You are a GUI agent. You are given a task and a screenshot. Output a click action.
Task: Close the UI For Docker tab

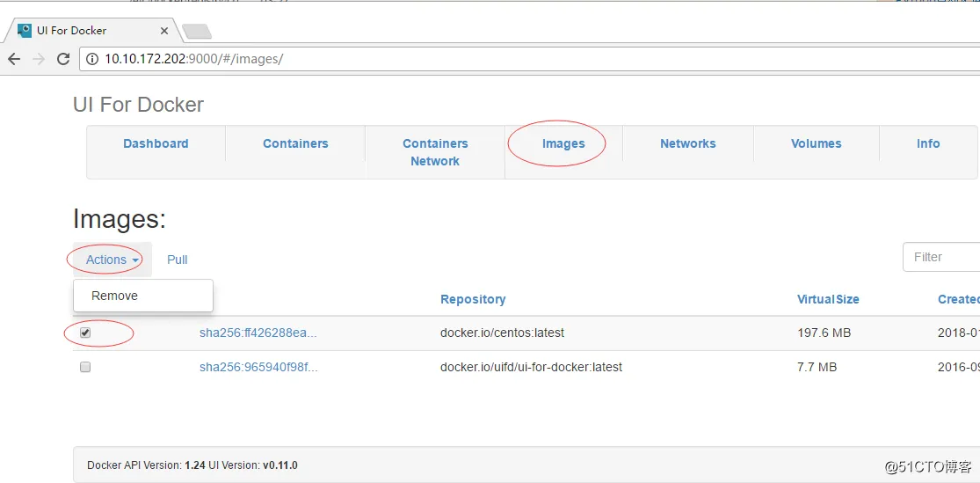click(x=164, y=30)
